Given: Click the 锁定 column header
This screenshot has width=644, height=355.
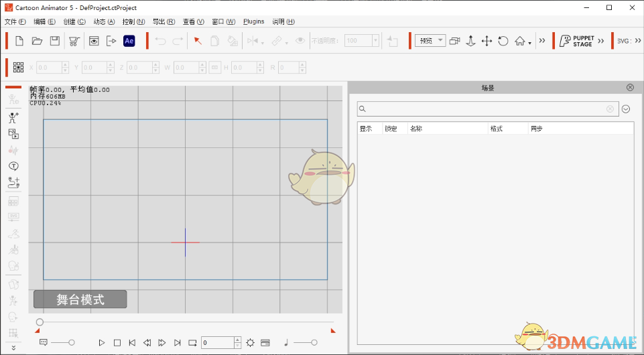Looking at the screenshot, I should [395, 129].
